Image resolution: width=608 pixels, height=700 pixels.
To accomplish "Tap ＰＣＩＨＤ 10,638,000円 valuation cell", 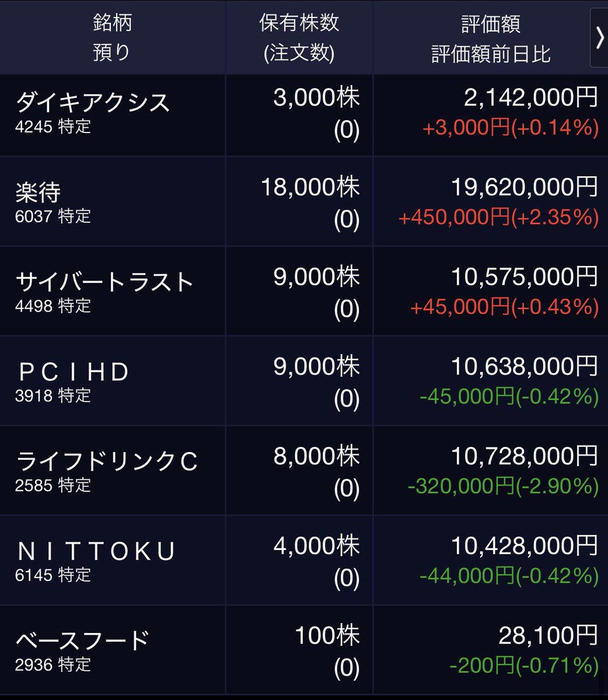I will 524,366.
